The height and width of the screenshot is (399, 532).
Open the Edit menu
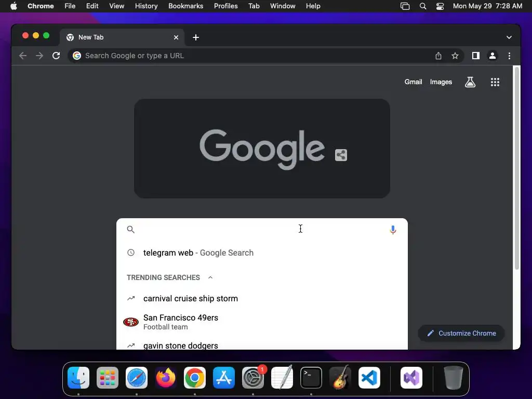click(92, 6)
